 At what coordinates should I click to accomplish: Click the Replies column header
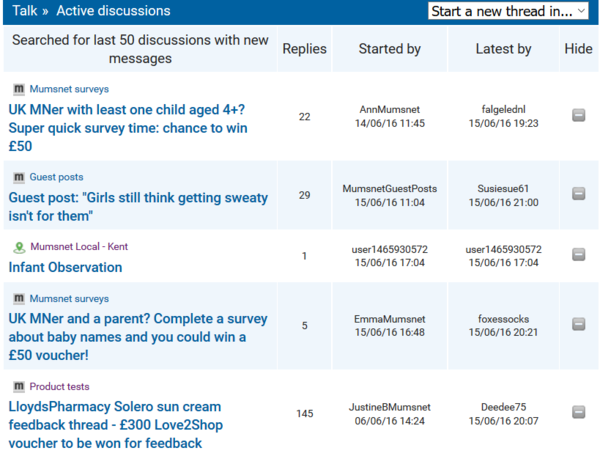[x=305, y=49]
